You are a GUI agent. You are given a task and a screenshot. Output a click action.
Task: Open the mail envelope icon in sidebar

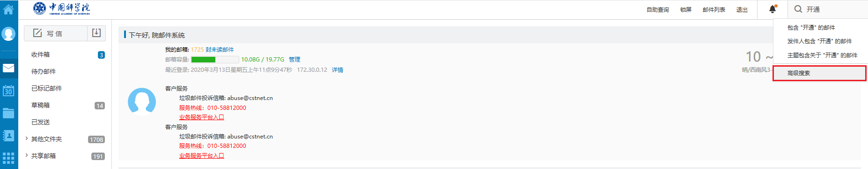point(8,68)
